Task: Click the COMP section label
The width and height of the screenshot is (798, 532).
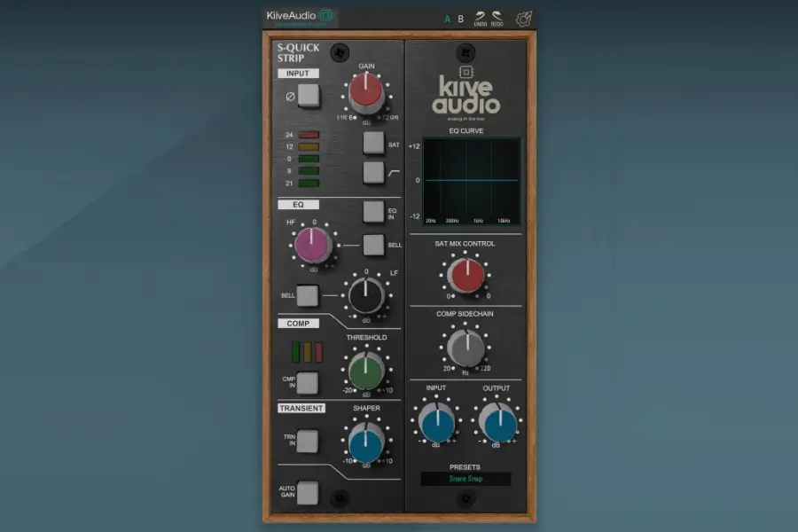Action: click(x=298, y=324)
